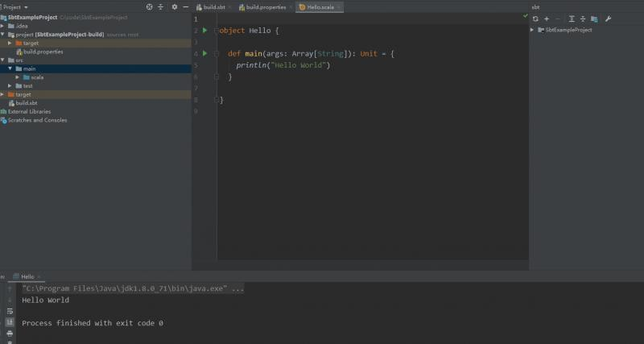This screenshot has width=644, height=344.
Task: Expand the scala folder
Action: click(x=17, y=77)
